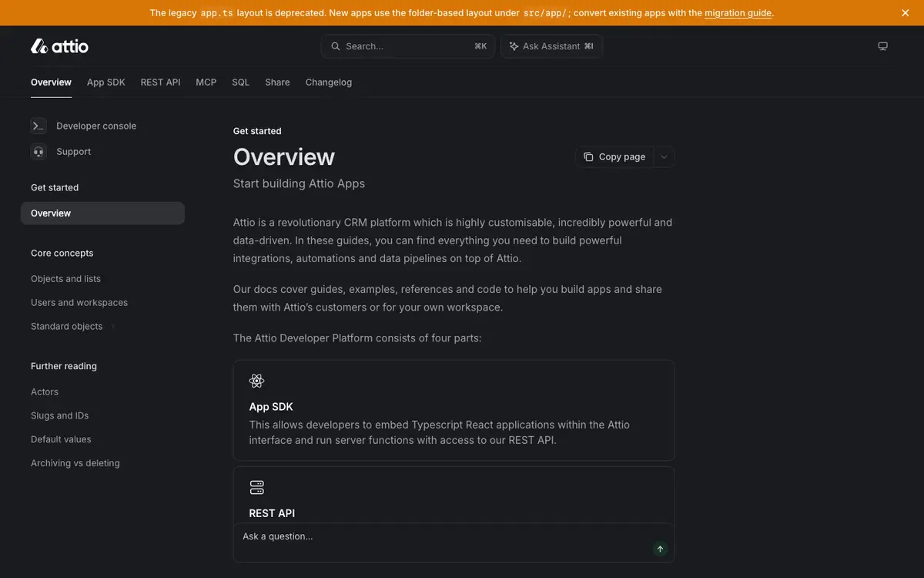
Task: Click the copy icon in Copy page
Action: 588,156
